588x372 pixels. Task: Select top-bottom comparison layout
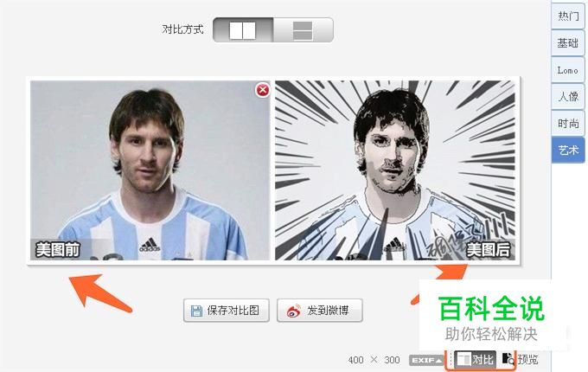tap(303, 29)
